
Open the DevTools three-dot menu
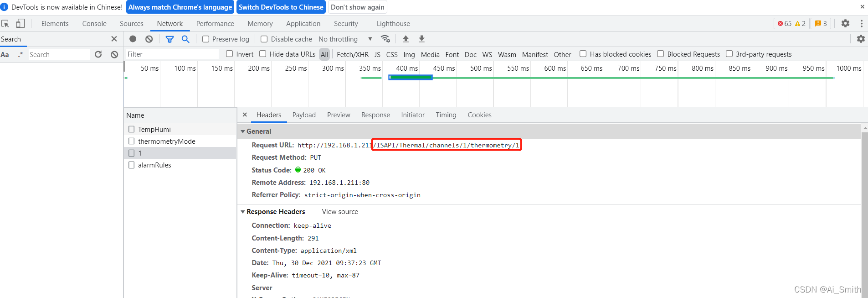861,23
